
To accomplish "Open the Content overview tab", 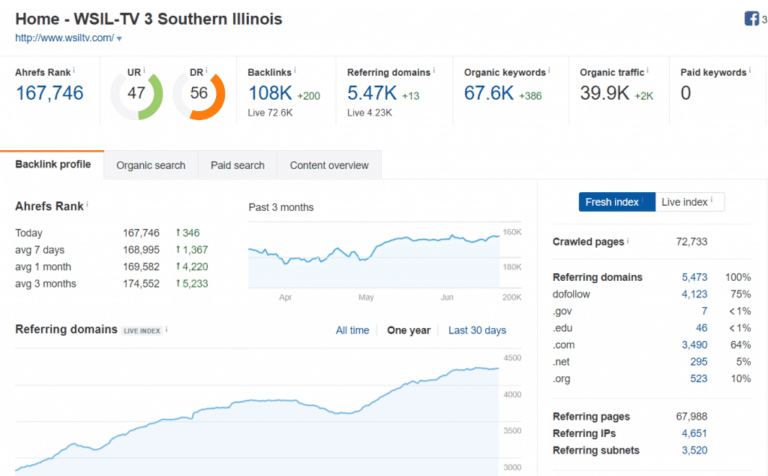I will (x=329, y=165).
